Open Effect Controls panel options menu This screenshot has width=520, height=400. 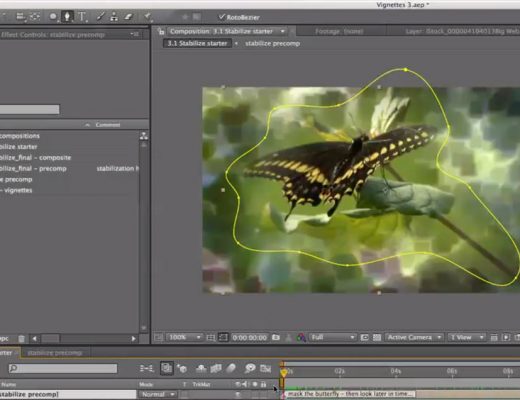coord(134,34)
